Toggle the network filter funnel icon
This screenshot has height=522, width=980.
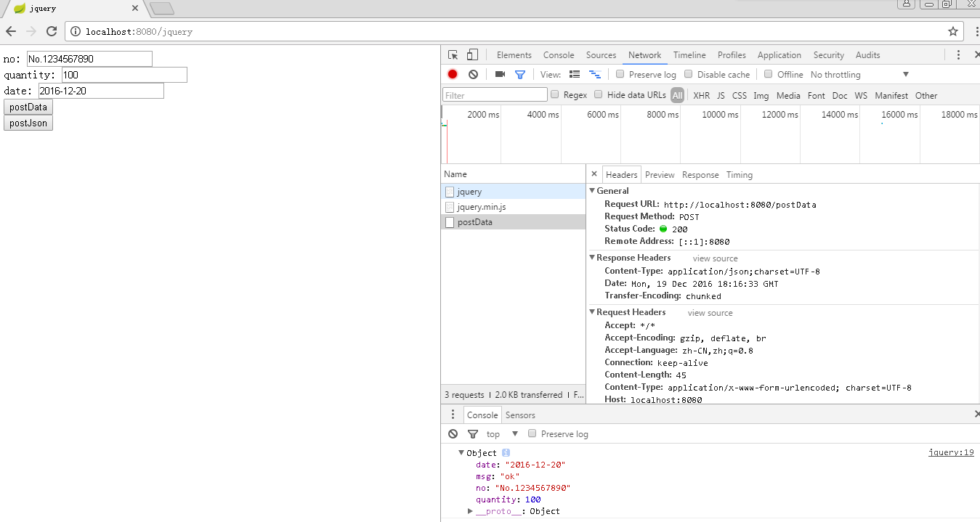pos(520,74)
